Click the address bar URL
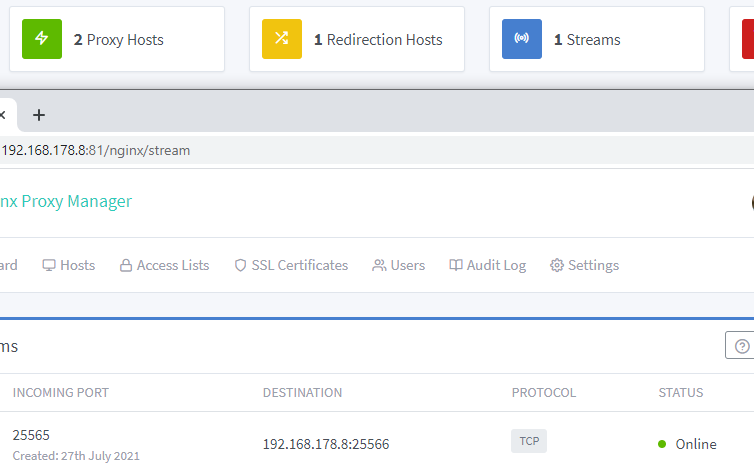 pos(96,150)
